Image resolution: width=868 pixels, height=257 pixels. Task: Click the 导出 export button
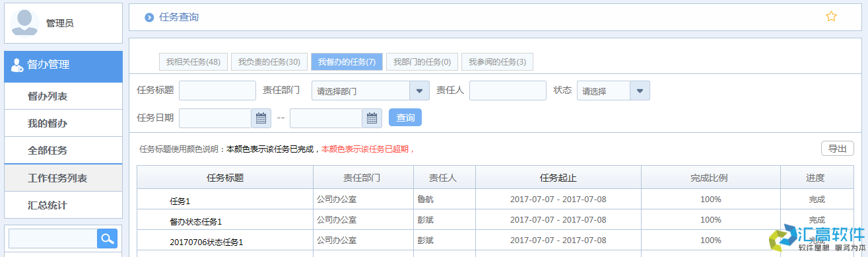click(837, 149)
